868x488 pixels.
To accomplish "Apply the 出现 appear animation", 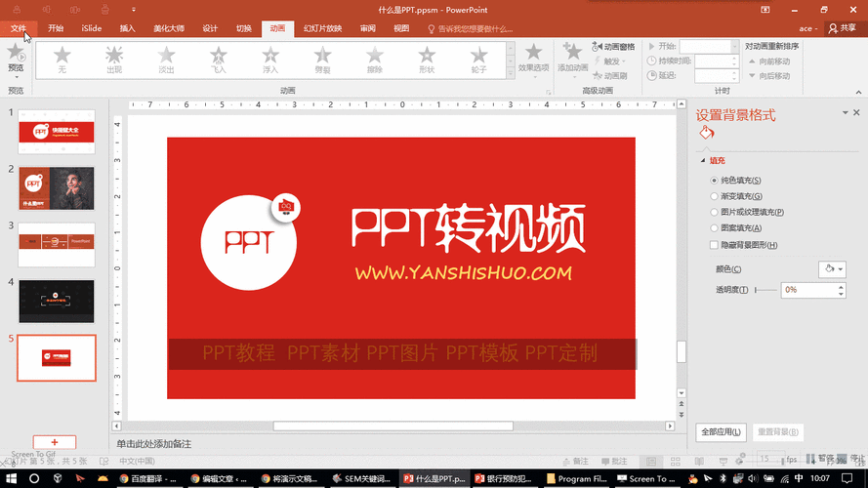I will click(114, 60).
